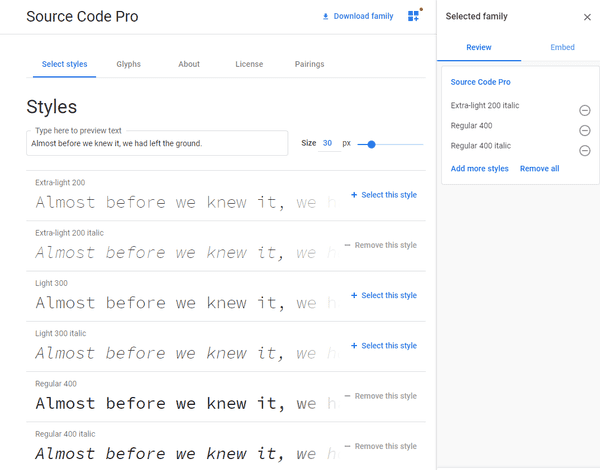Click the font size slider handle

pyautogui.click(x=371, y=144)
